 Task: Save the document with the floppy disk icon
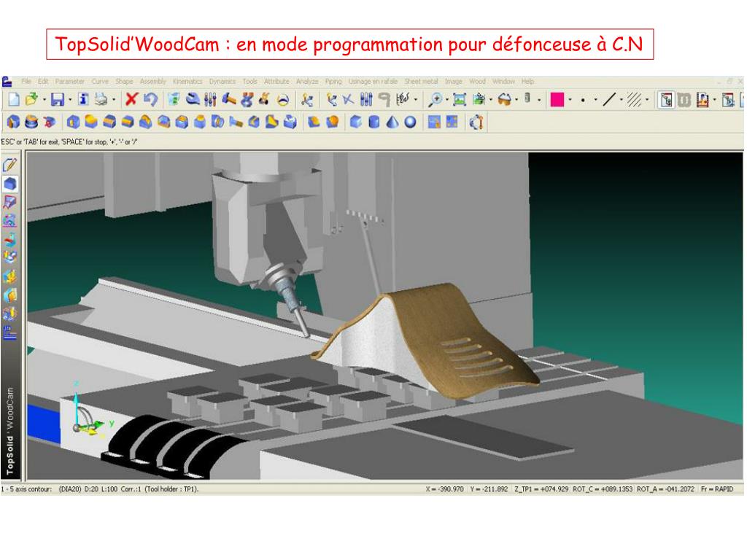[58, 99]
